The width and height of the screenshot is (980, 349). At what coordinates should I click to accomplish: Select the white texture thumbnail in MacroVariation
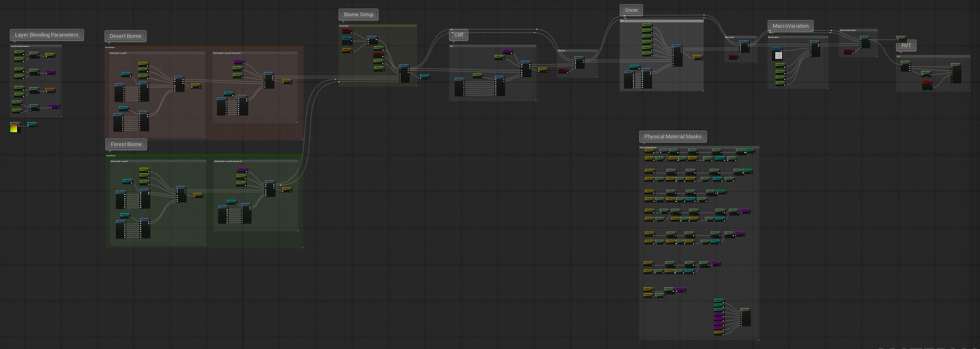pyautogui.click(x=778, y=56)
